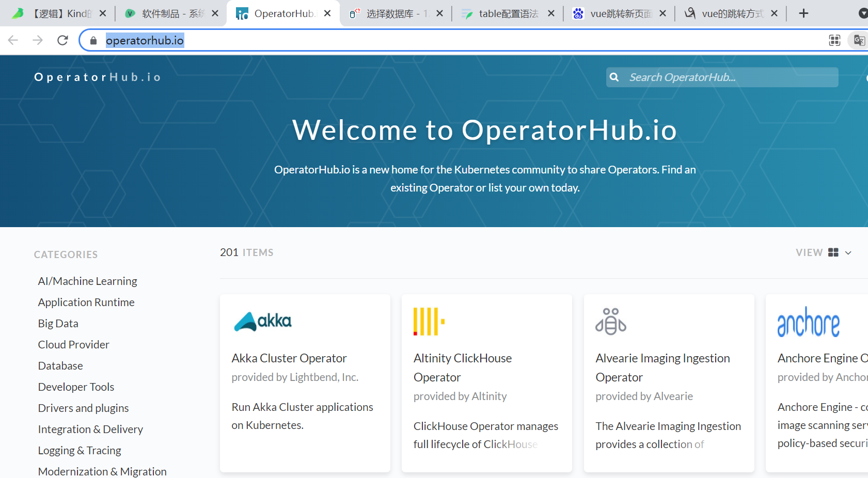Open the translate page icon

click(x=859, y=40)
